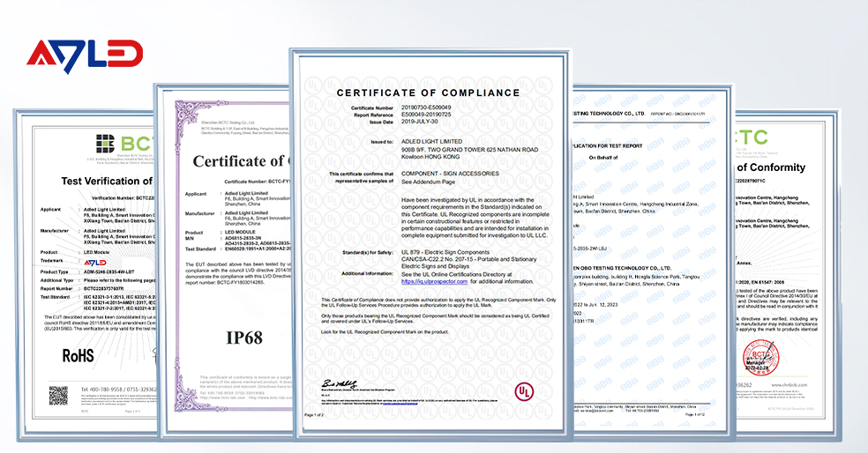Click the bold RoHS label
This screenshot has width=868, height=453.
coord(78,356)
